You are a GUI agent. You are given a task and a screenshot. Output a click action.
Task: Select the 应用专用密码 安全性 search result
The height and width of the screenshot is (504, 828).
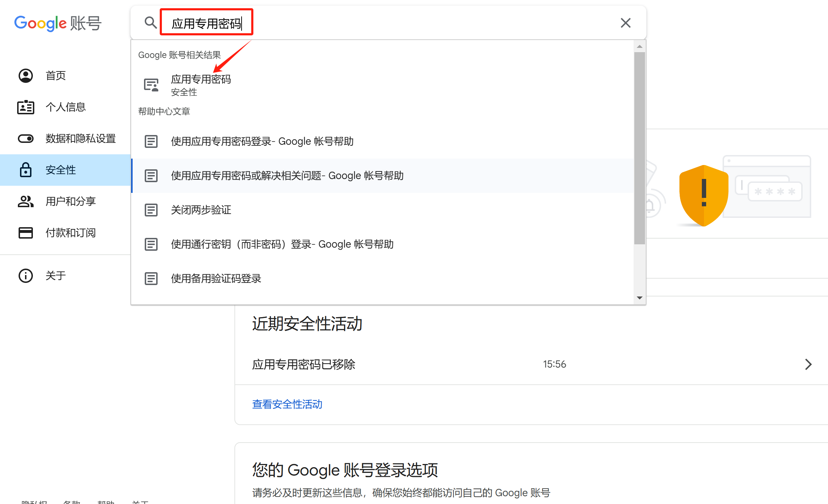(x=382, y=85)
